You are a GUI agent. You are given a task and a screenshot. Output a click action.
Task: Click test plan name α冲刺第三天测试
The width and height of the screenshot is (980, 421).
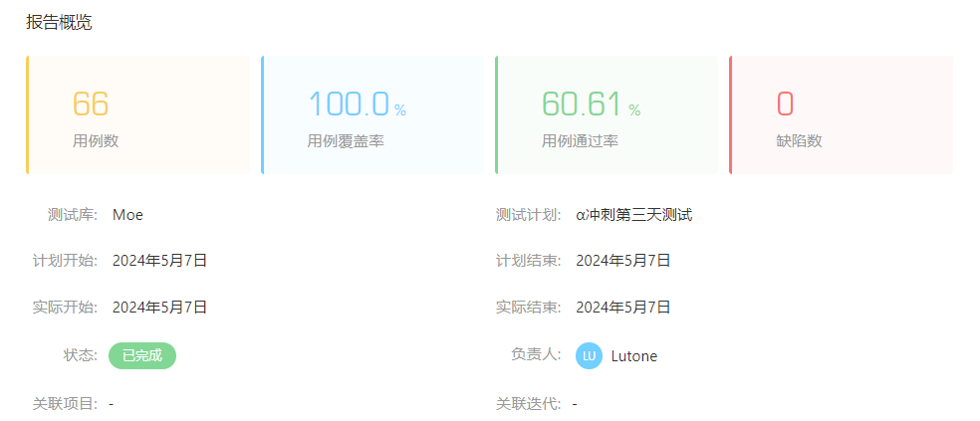[634, 216]
